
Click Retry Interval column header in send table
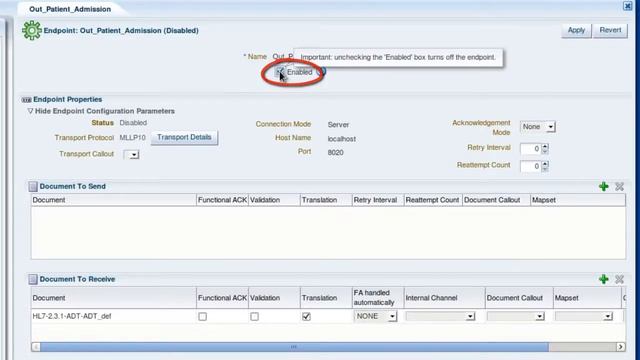(378, 200)
